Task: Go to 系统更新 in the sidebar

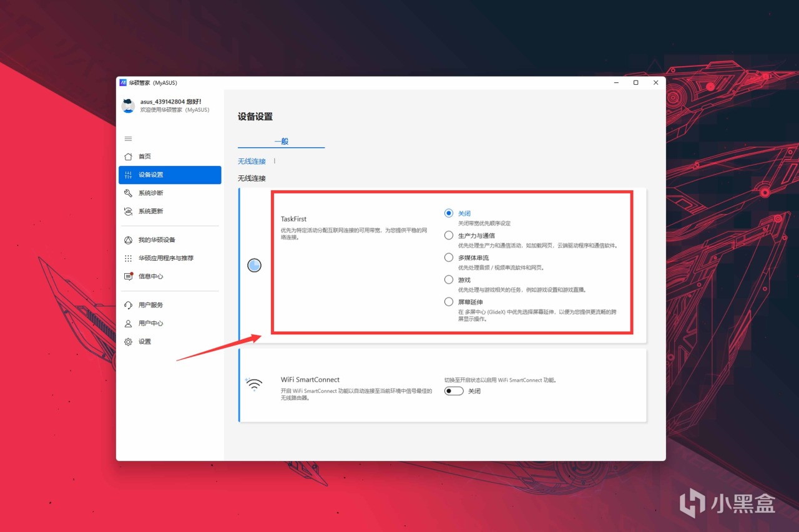Action: (170, 211)
